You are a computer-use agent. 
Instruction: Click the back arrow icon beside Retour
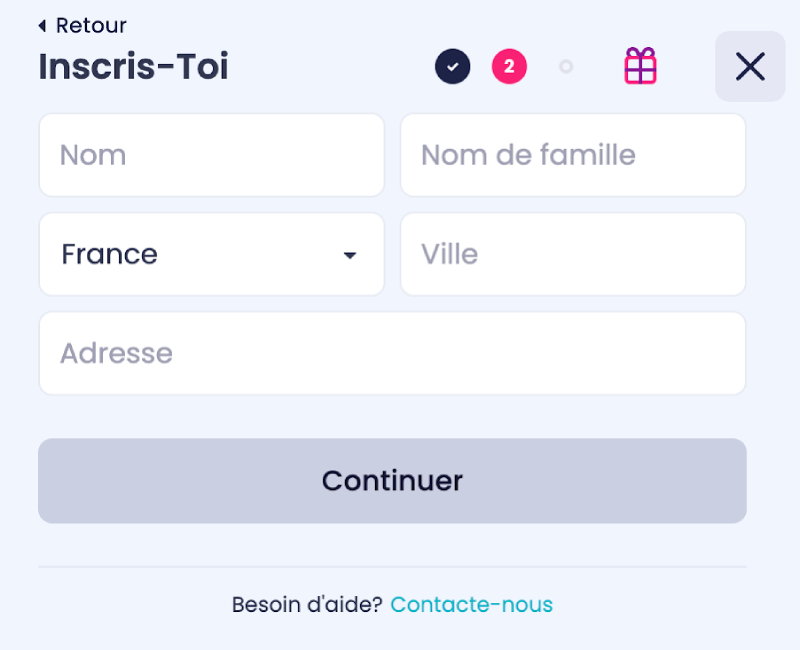[x=43, y=25]
